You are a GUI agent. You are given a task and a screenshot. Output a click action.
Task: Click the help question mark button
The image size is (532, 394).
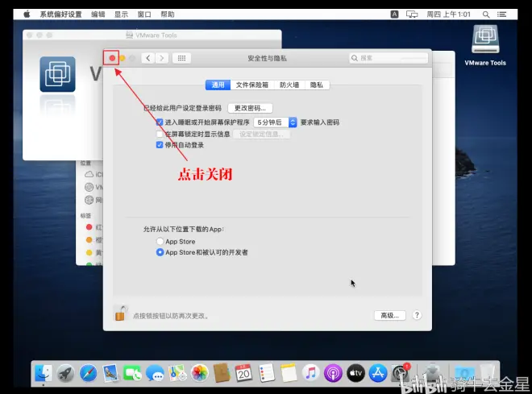point(417,315)
